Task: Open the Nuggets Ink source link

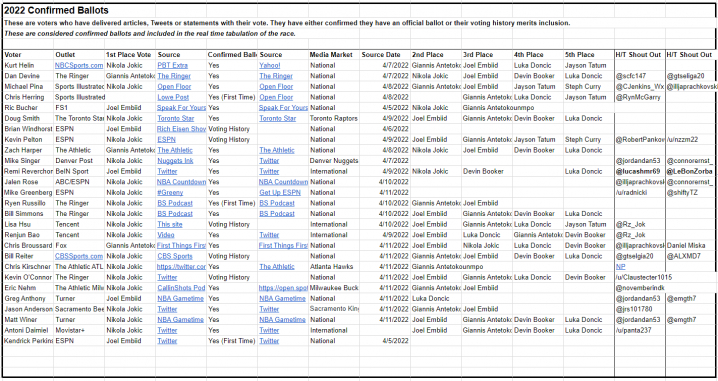Action: point(175,161)
